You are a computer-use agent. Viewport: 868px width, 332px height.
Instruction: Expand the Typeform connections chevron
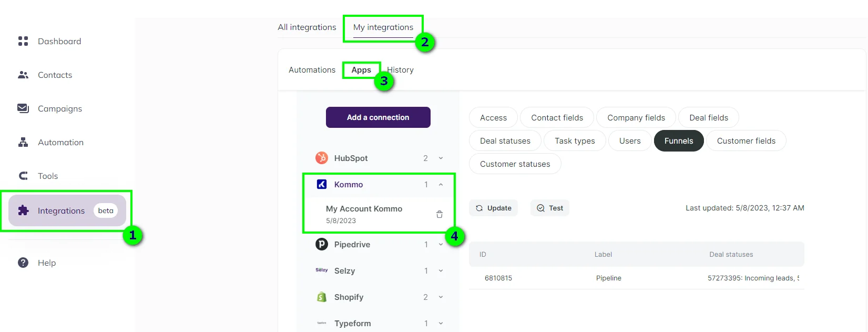tap(441, 323)
